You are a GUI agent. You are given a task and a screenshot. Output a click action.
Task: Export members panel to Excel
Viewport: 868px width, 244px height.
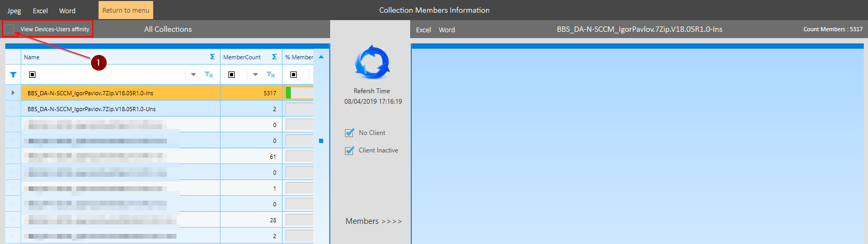423,30
